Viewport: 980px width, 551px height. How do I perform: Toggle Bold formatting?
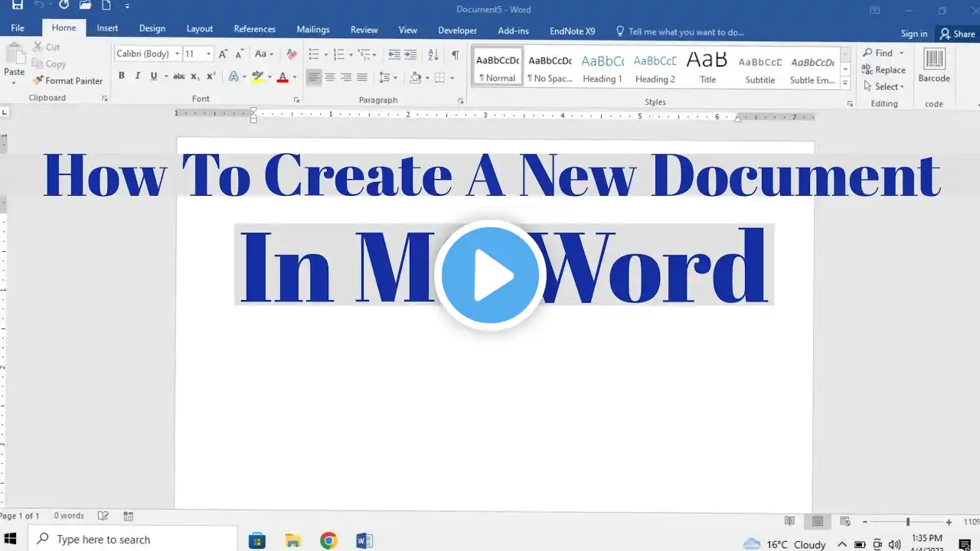(121, 76)
